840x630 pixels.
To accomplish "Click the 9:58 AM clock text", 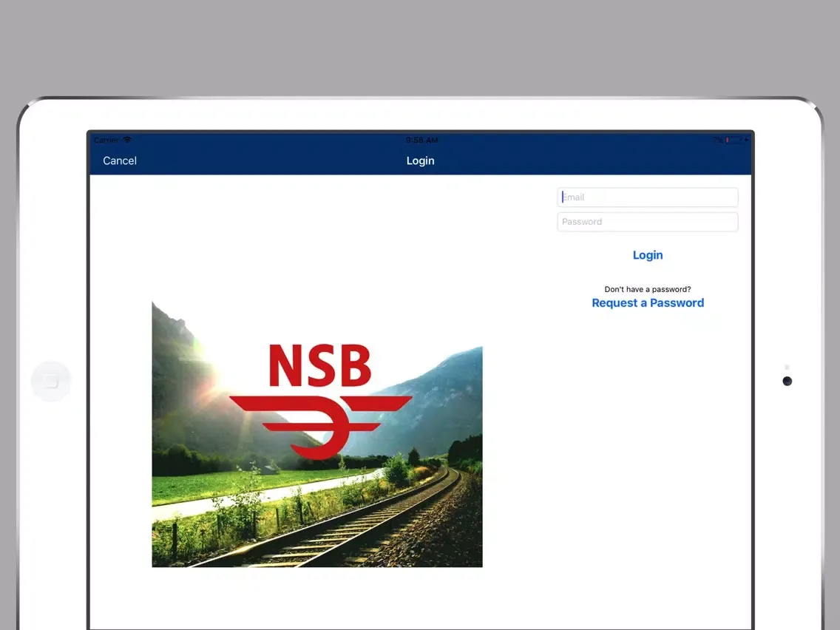I will click(421, 140).
